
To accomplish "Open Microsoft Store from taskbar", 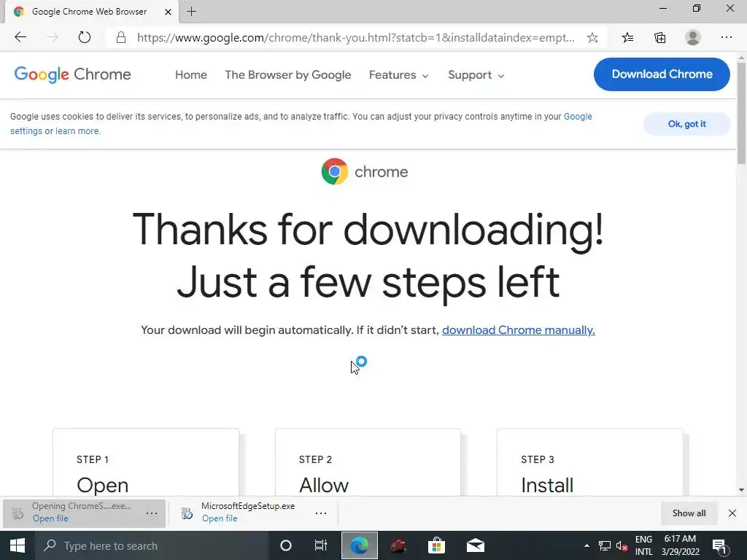I will [436, 545].
